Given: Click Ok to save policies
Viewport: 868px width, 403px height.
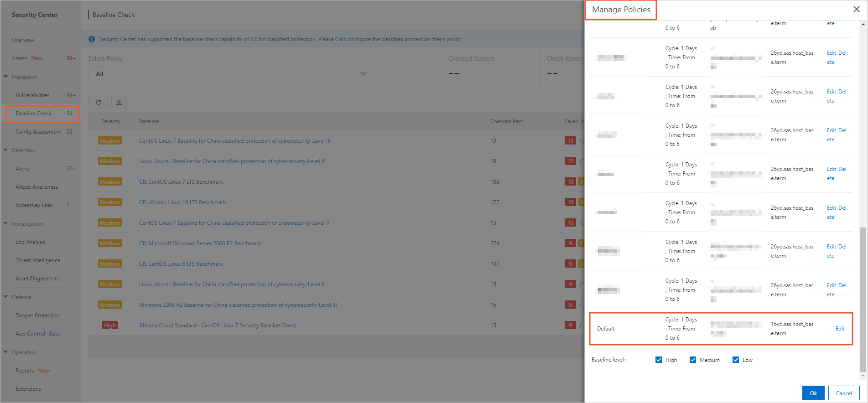Looking at the screenshot, I should (813, 393).
